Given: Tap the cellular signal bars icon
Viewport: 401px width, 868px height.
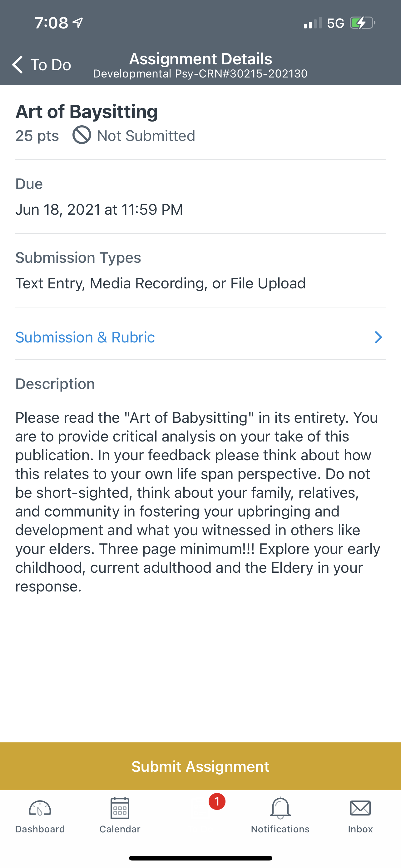Looking at the screenshot, I should point(313,23).
